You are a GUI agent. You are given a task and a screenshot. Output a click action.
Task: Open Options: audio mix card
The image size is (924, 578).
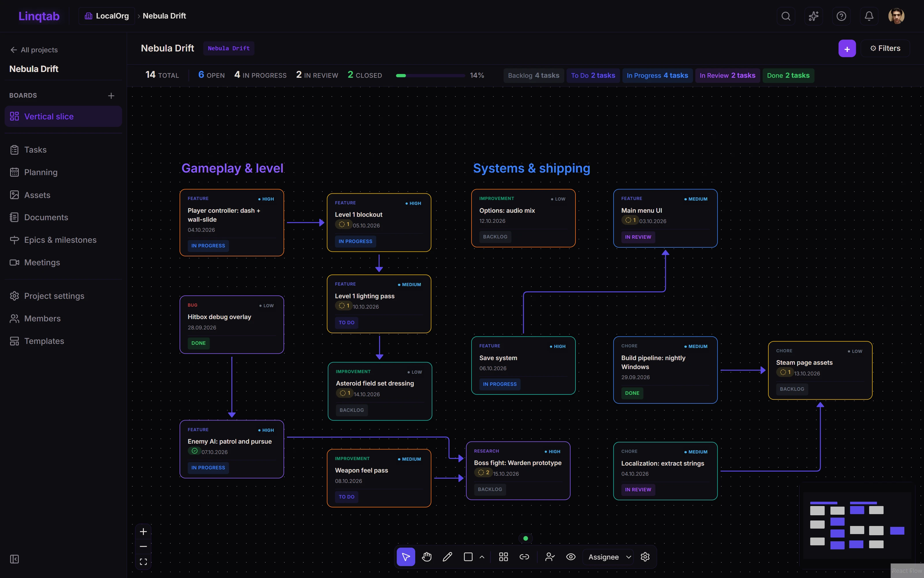[523, 218]
